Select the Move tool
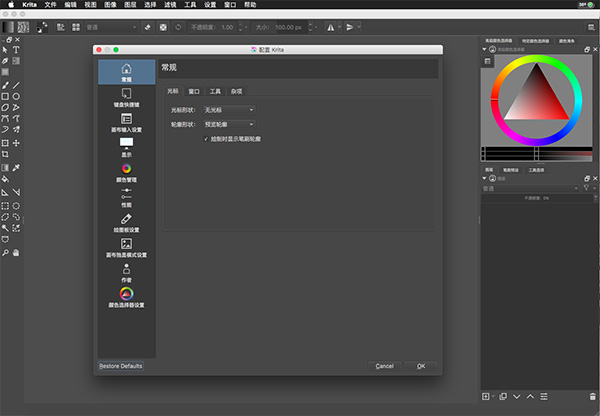 [x=16, y=143]
